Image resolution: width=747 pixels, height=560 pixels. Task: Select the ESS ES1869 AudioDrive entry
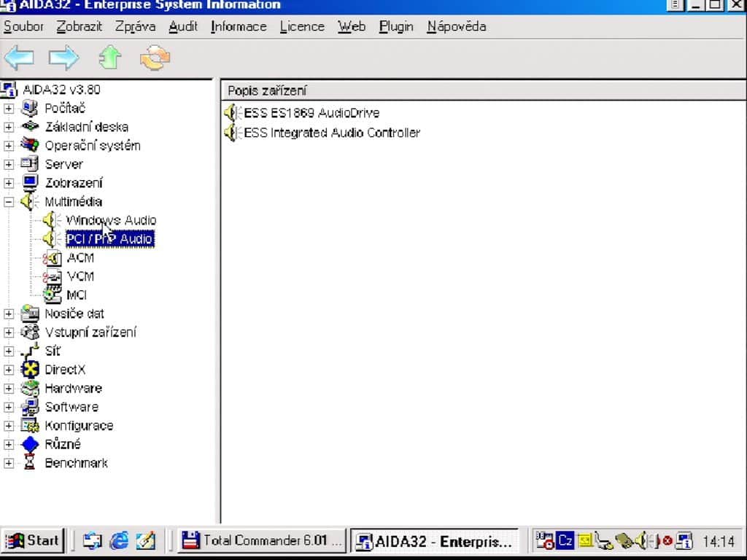tap(311, 113)
